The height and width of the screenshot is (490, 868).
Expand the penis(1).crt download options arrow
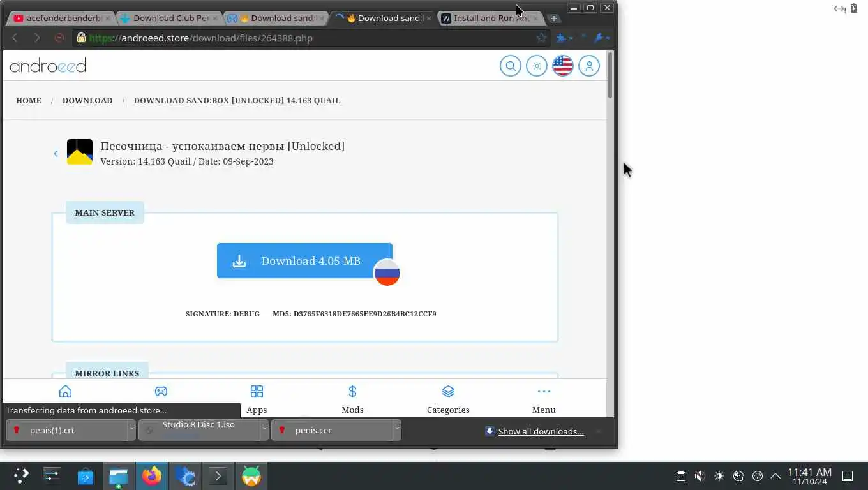(131, 430)
